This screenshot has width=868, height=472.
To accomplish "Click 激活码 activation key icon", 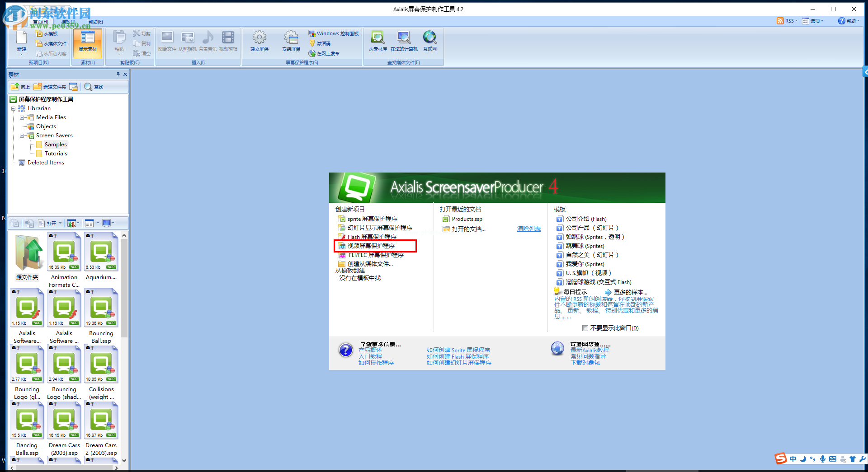I will point(320,44).
